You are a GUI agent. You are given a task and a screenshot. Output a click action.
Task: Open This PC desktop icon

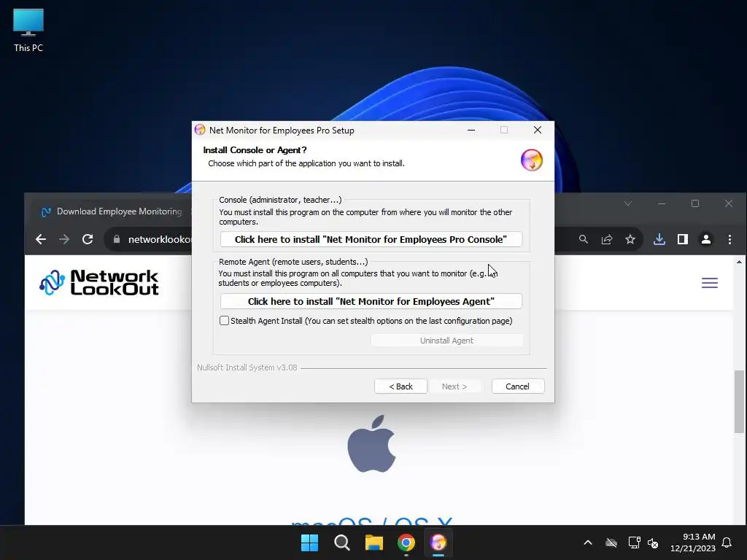[x=28, y=31]
